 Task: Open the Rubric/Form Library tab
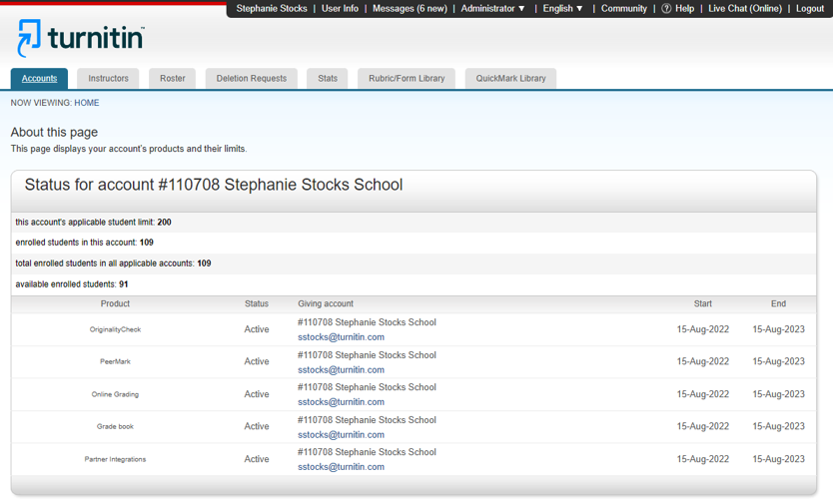tap(407, 78)
